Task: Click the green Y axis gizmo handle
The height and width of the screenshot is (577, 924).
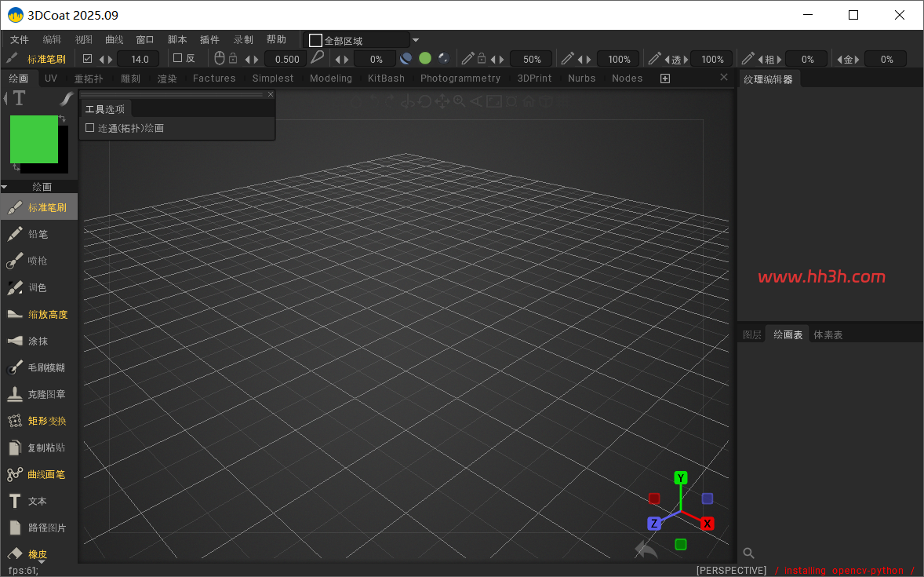Action: point(681,478)
